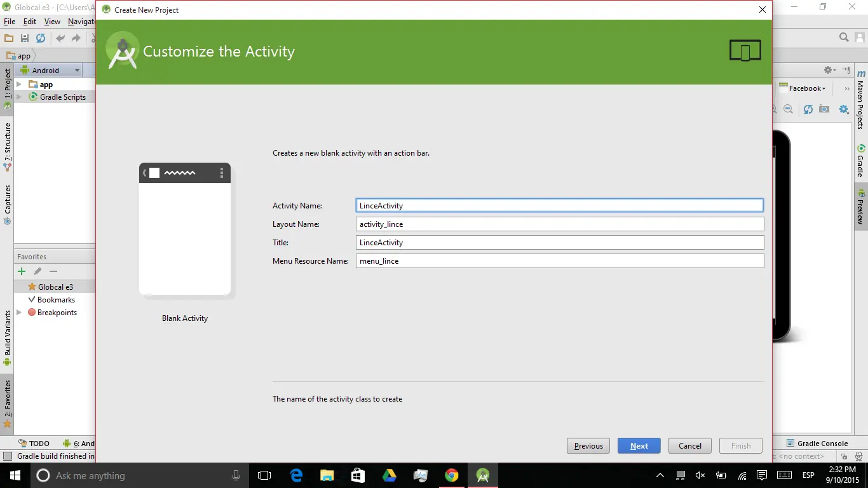Click the Task View taskbar icon
Screen dimensions: 868x488
[264, 475]
